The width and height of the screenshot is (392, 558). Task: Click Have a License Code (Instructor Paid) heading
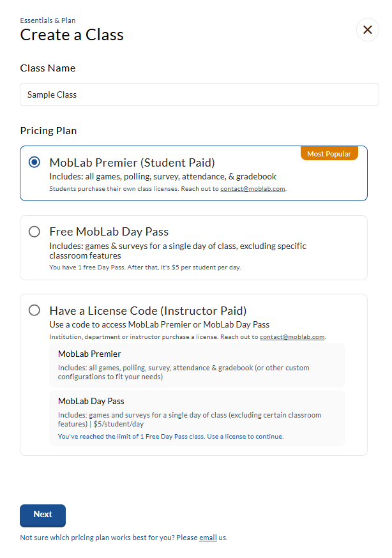148,311
